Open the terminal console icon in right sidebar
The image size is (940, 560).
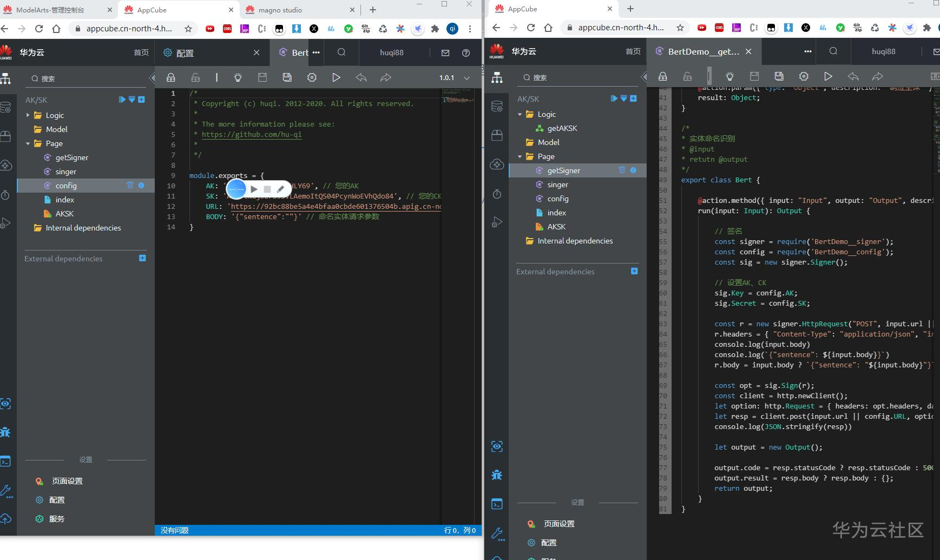pyautogui.click(x=497, y=504)
